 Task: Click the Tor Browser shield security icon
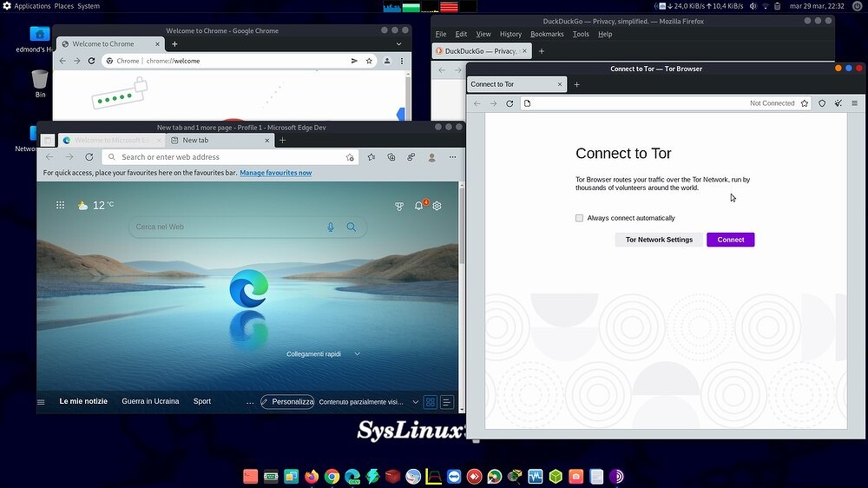pyautogui.click(x=822, y=103)
